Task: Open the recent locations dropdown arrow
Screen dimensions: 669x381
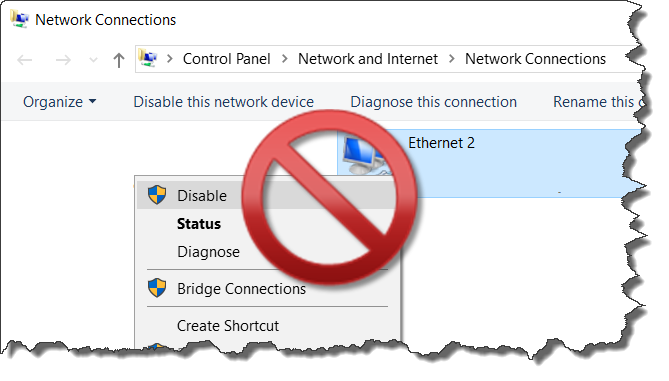Action: pos(93,60)
